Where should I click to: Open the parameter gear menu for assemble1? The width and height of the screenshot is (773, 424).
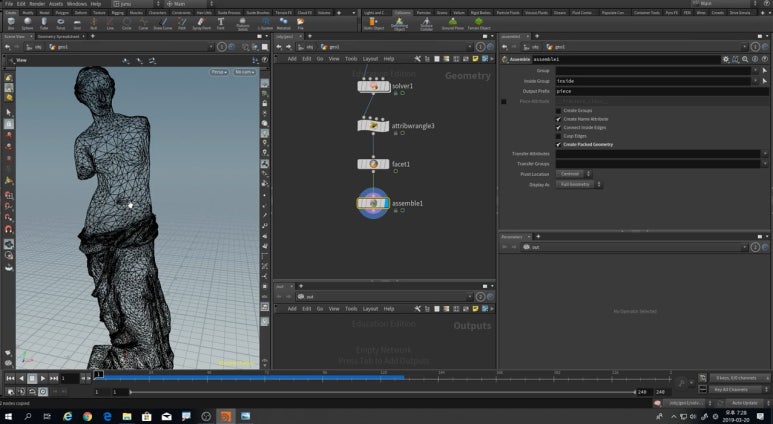[726, 59]
